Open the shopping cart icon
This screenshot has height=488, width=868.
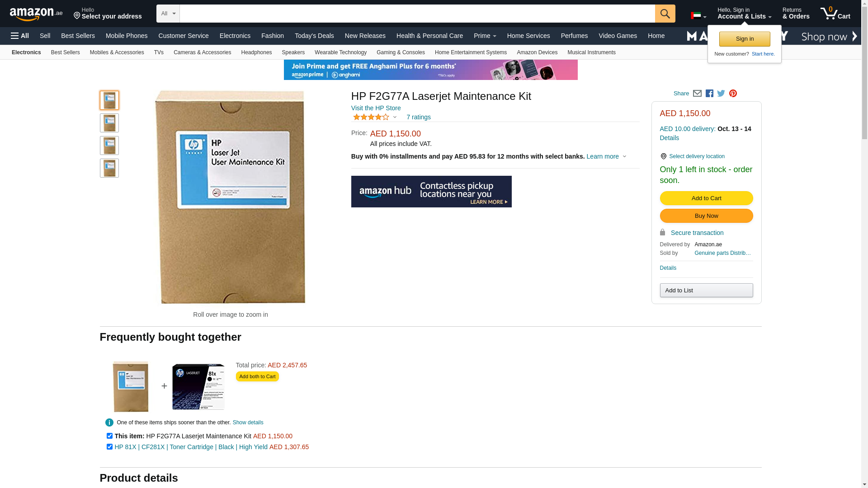tap(835, 14)
